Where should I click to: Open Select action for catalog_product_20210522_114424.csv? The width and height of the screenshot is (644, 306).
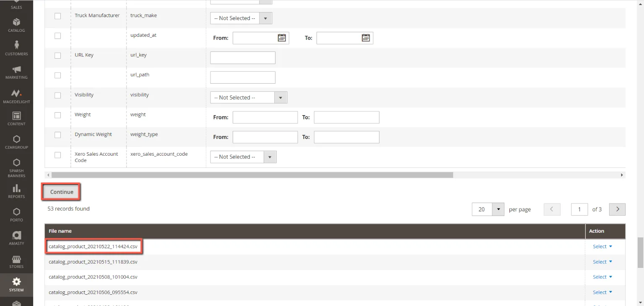pyautogui.click(x=602, y=247)
